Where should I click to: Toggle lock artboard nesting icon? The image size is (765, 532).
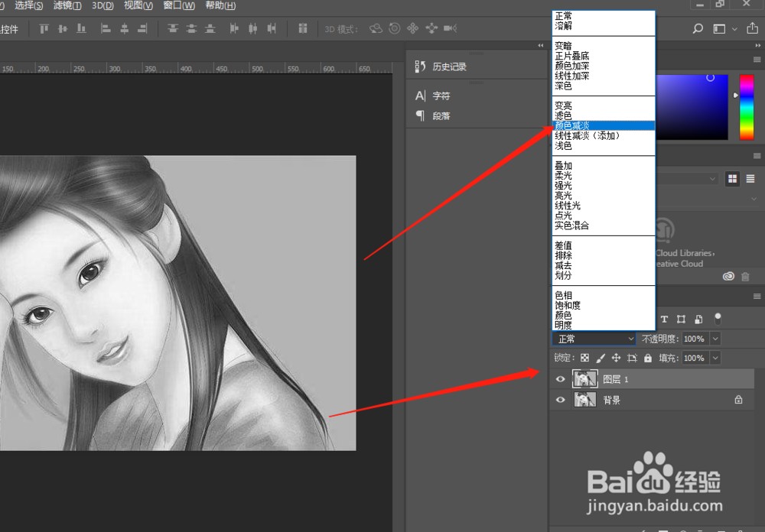coord(633,358)
